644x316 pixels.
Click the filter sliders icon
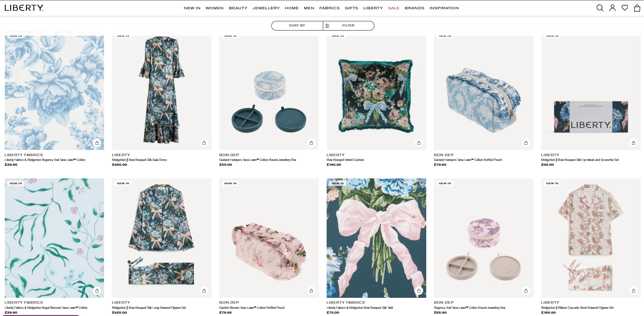tap(327, 26)
